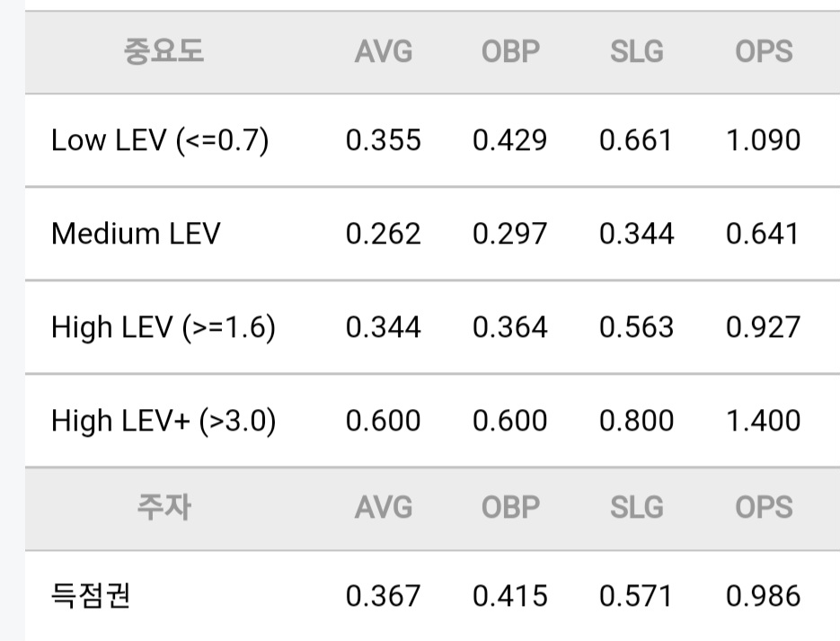Select the AVG header in 중요도 table
Viewport: 840px width, 641px height.
tap(384, 52)
